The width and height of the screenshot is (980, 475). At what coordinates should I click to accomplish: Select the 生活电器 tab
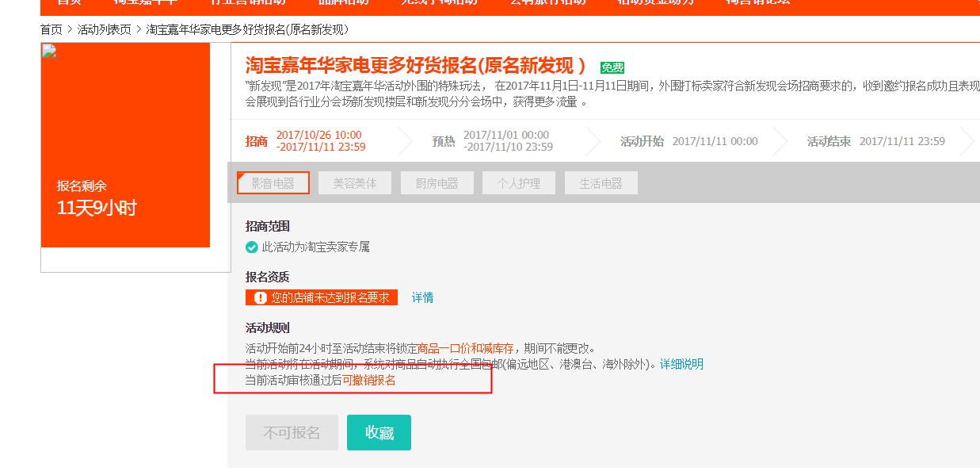601,183
